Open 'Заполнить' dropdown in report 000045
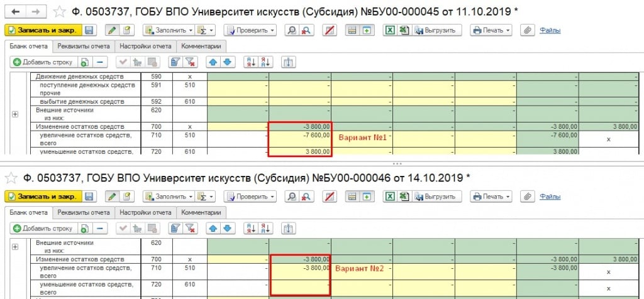 (169, 30)
